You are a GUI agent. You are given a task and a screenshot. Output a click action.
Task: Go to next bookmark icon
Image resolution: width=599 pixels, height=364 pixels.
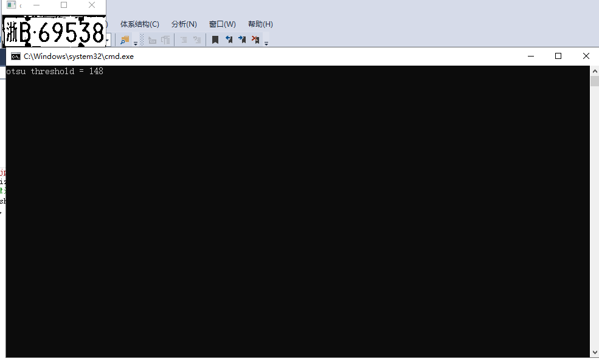pos(242,39)
